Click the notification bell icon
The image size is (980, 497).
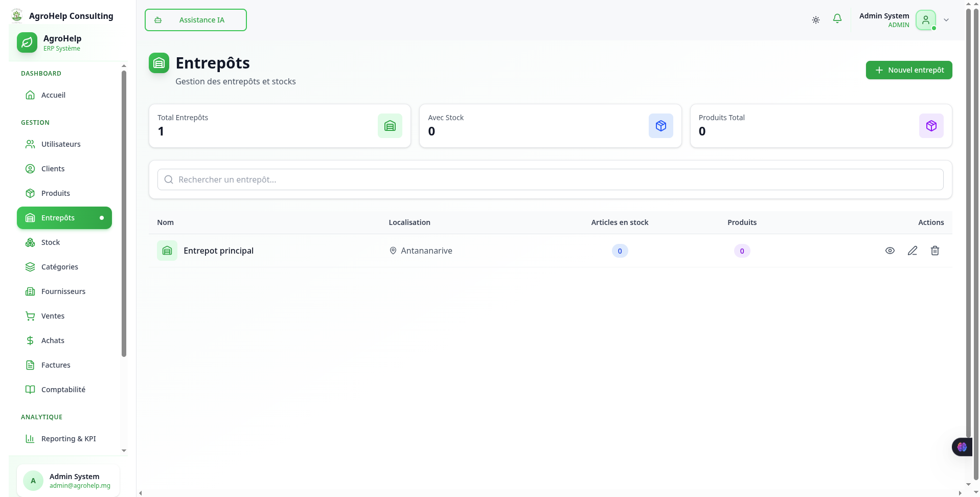[x=837, y=19]
